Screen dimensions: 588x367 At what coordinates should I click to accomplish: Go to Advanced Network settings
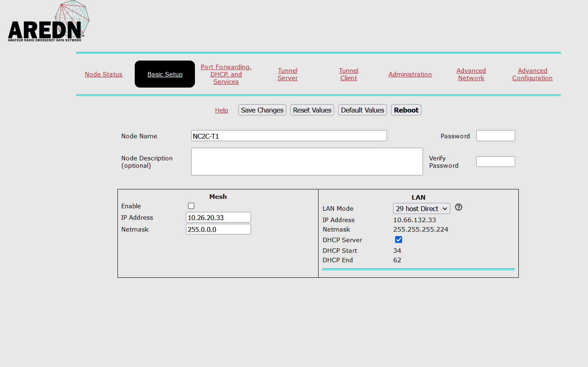click(x=471, y=74)
